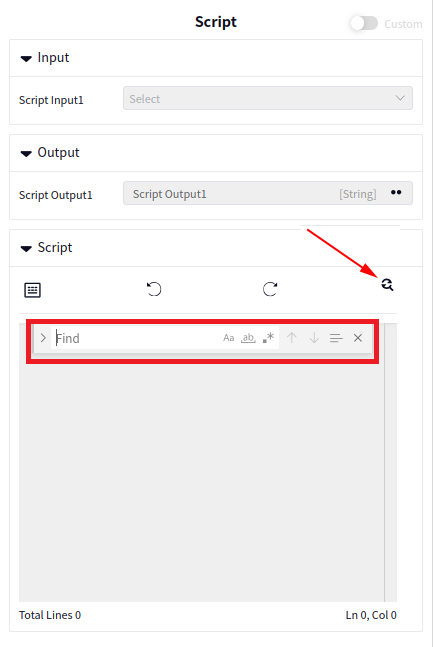Viewport: 433px width, 647px height.
Task: Enable the Custom toggle switch
Action: tap(364, 23)
